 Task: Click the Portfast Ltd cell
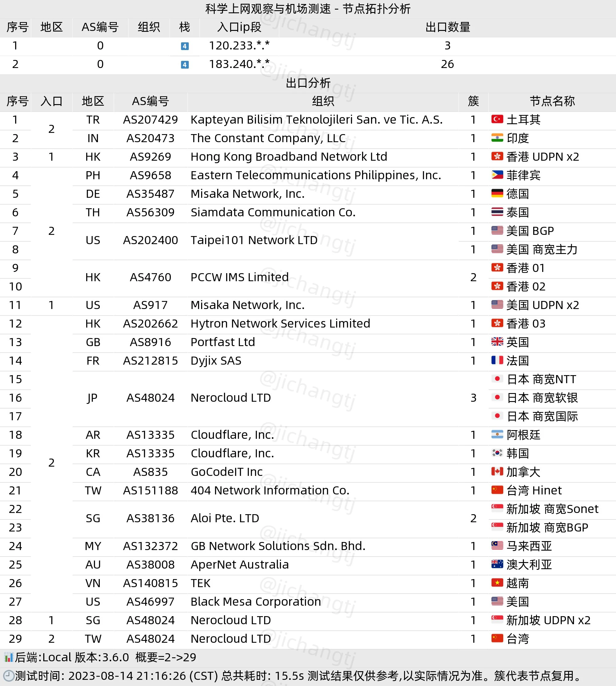[223, 342]
